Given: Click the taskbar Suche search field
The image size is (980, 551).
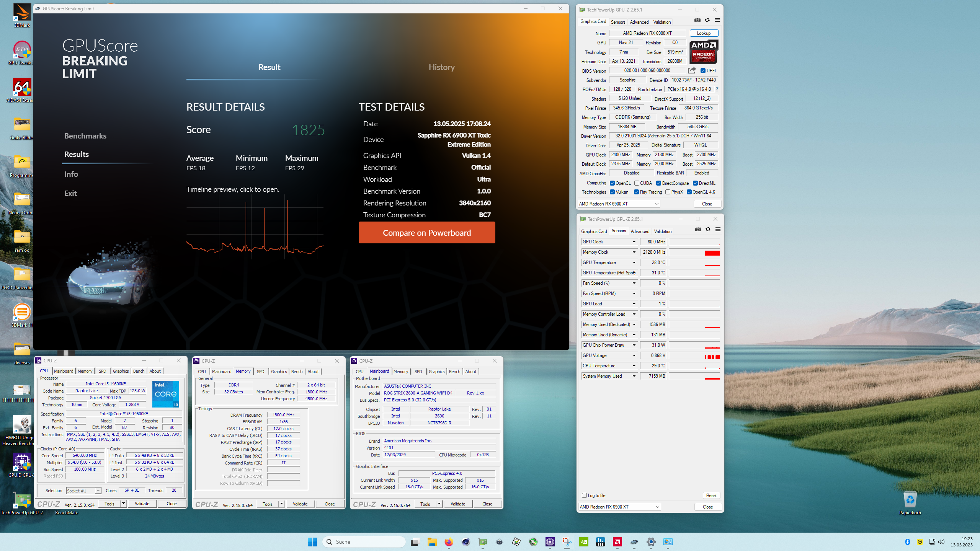Looking at the screenshot, I should [x=364, y=542].
